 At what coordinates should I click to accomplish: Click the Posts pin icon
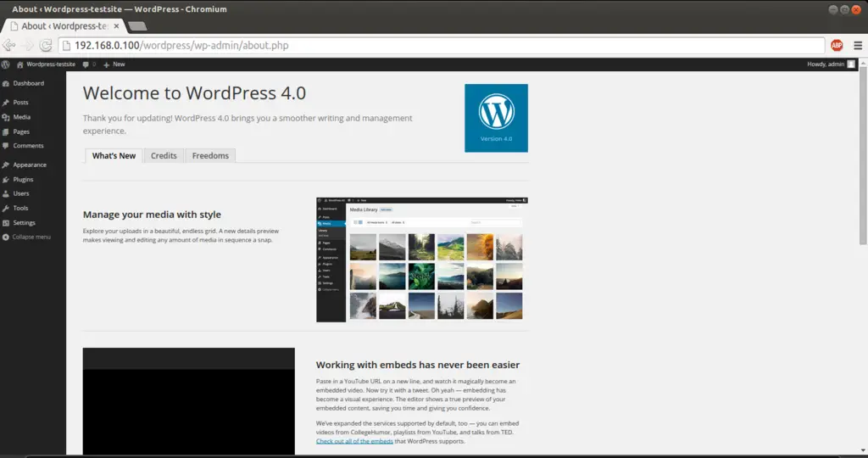(x=6, y=103)
